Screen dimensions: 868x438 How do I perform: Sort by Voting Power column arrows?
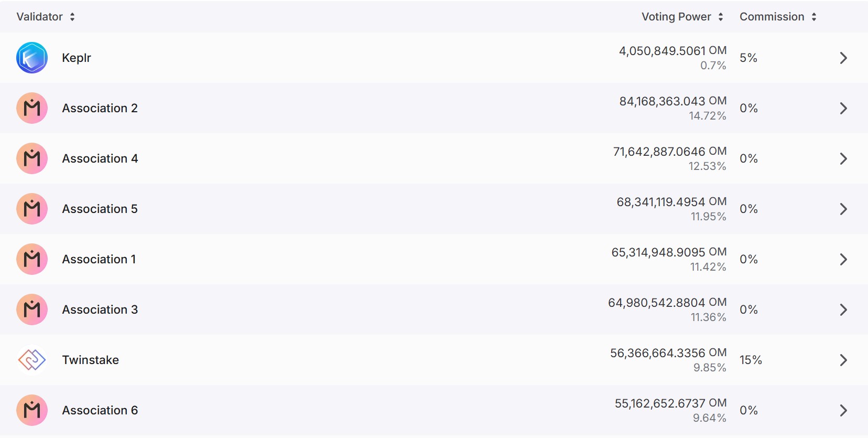[x=721, y=17]
